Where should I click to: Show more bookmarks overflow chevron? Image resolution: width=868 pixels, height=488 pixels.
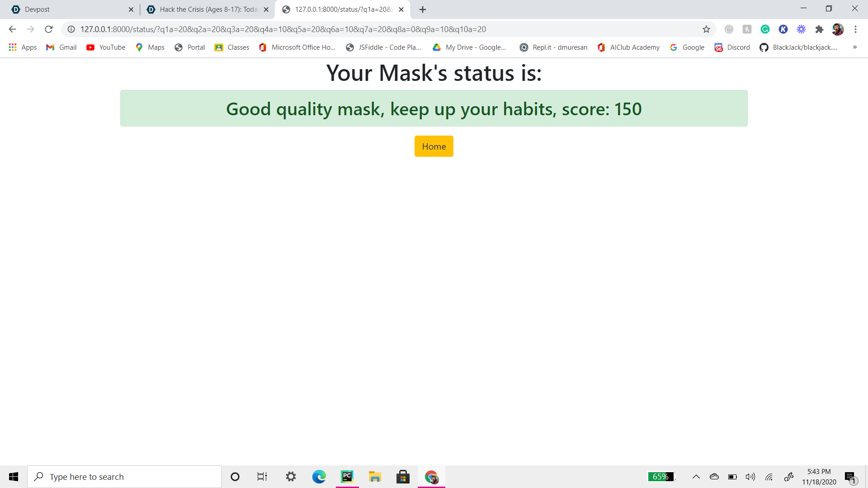coord(854,47)
